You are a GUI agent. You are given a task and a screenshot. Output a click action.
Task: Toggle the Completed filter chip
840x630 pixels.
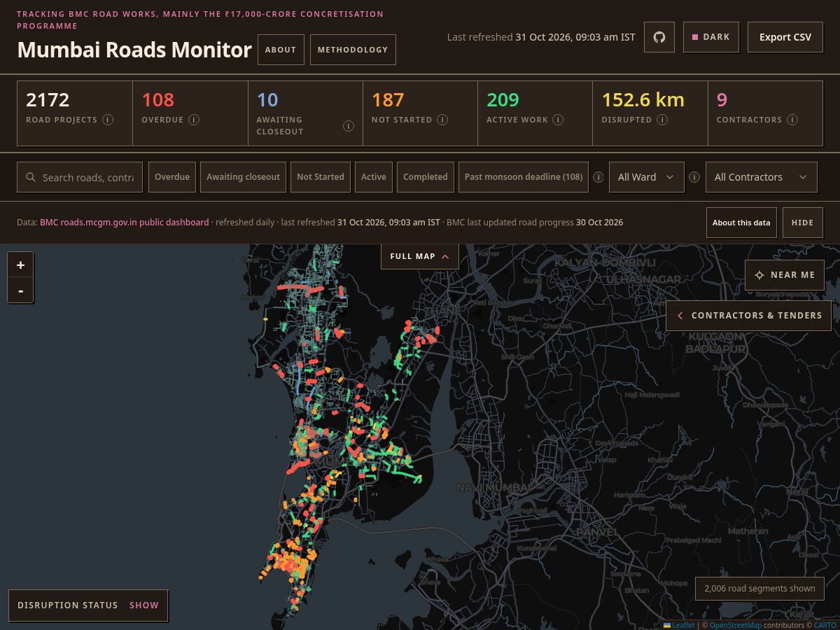[x=426, y=177]
